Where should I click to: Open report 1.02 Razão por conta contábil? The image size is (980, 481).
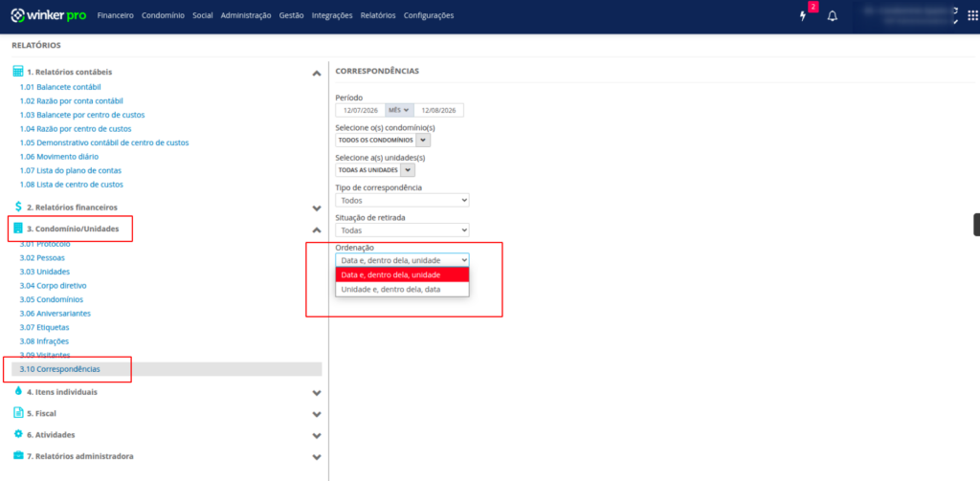(x=71, y=101)
